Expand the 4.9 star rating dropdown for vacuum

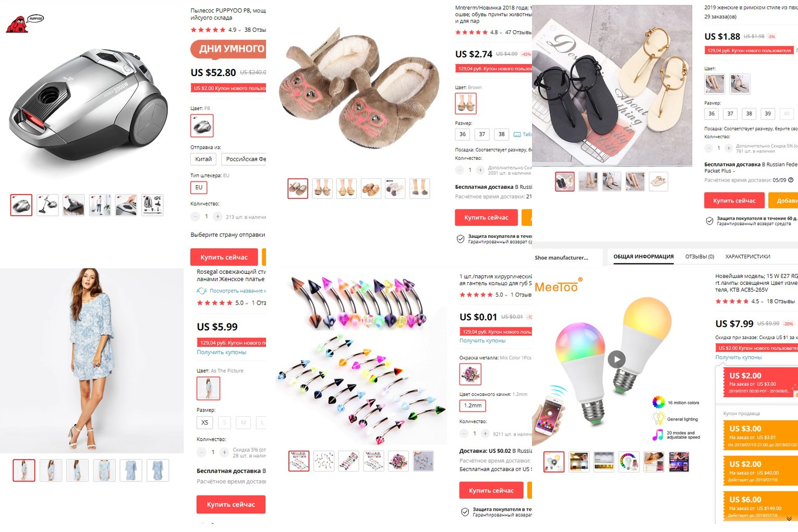240,30
